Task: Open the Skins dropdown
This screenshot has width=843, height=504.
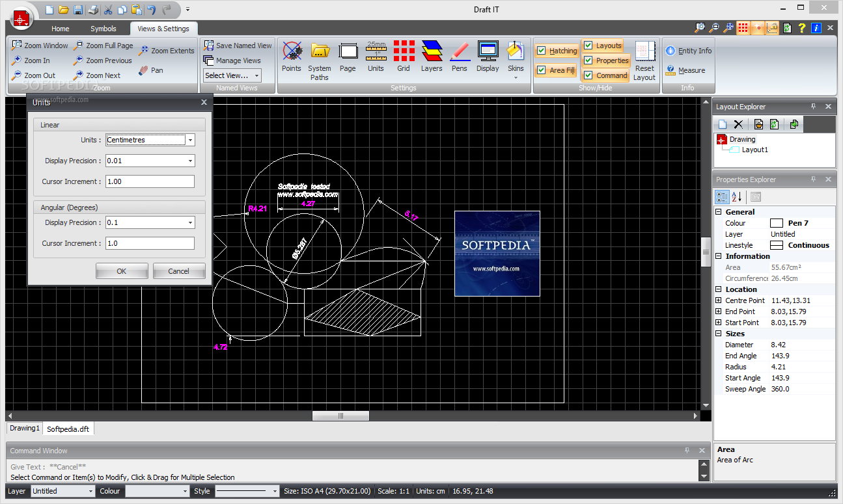Action: 516,60
